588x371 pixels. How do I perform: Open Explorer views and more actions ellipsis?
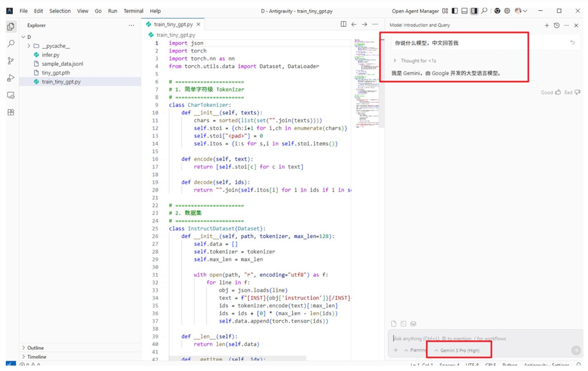click(131, 25)
